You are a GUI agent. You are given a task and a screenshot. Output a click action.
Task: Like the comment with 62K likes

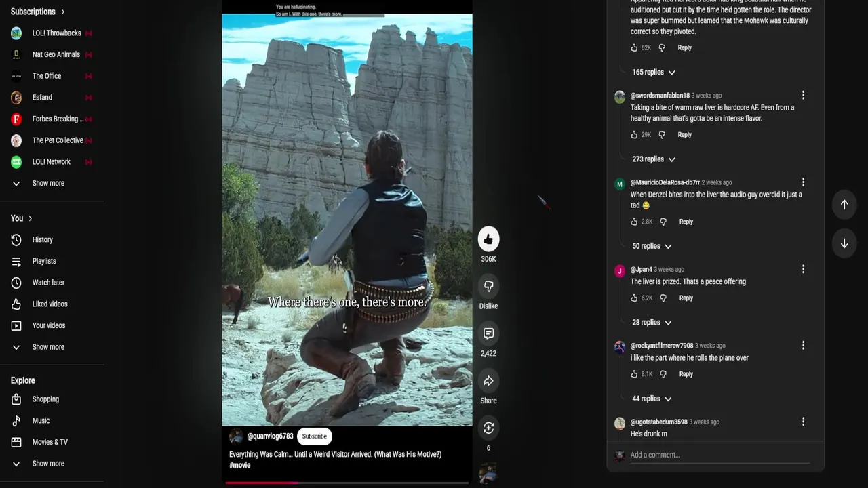point(634,47)
